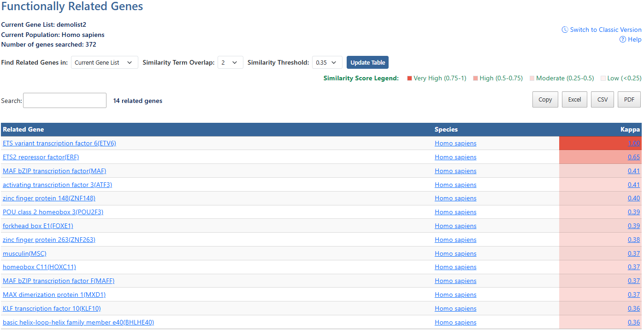Viewport: 644px width, 331px height.
Task: Click the Very High red legend swatch
Action: point(409,78)
